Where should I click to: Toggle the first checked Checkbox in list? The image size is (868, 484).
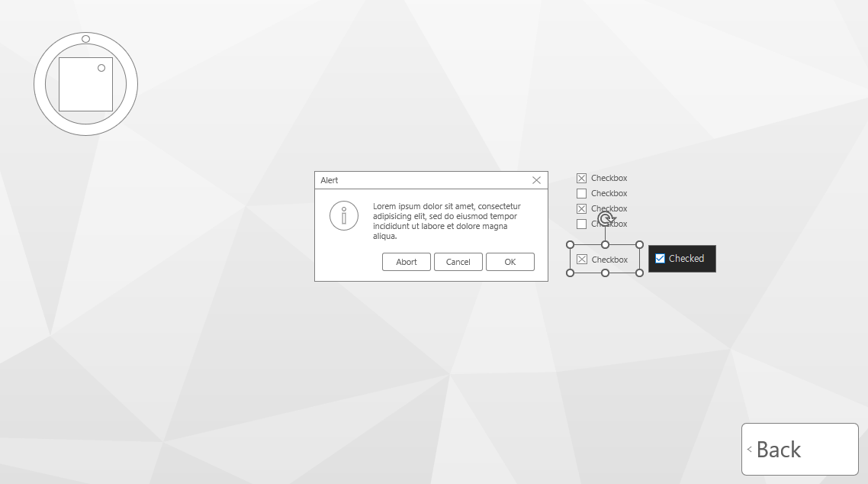(x=581, y=179)
